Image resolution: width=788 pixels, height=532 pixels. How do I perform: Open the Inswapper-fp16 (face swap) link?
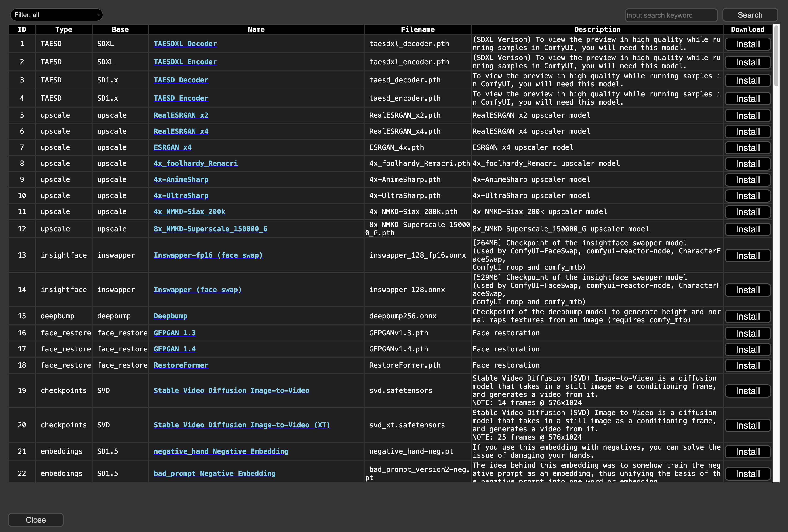point(208,255)
